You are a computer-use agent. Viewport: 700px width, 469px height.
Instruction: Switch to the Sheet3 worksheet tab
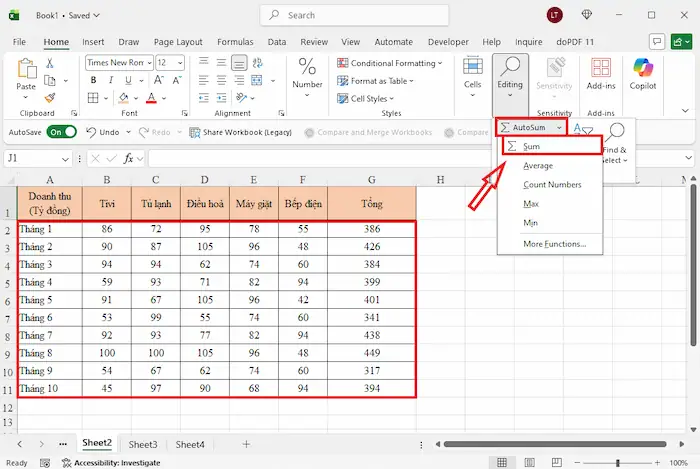point(142,444)
